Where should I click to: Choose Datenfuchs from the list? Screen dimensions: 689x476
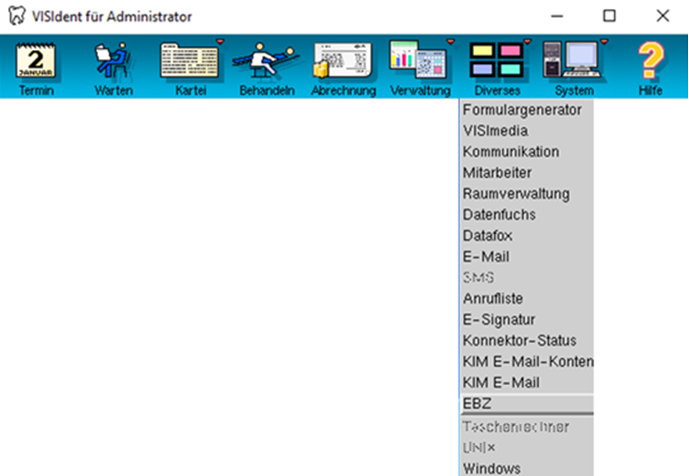(526, 214)
